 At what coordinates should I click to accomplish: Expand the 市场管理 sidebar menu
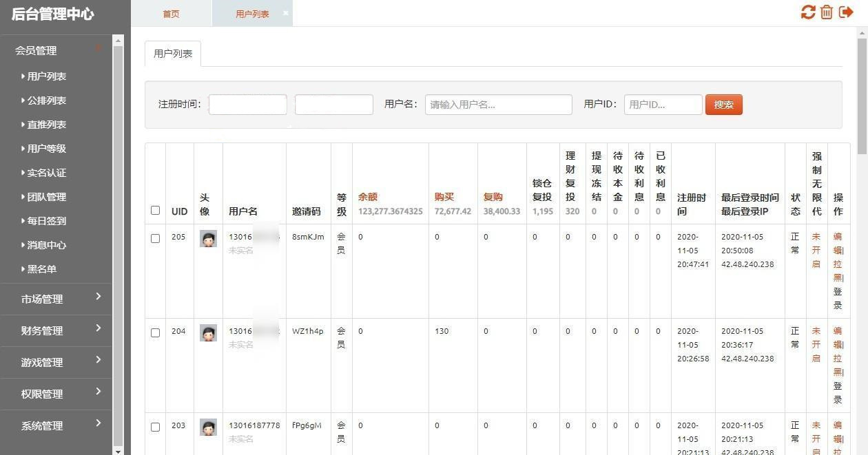click(41, 299)
